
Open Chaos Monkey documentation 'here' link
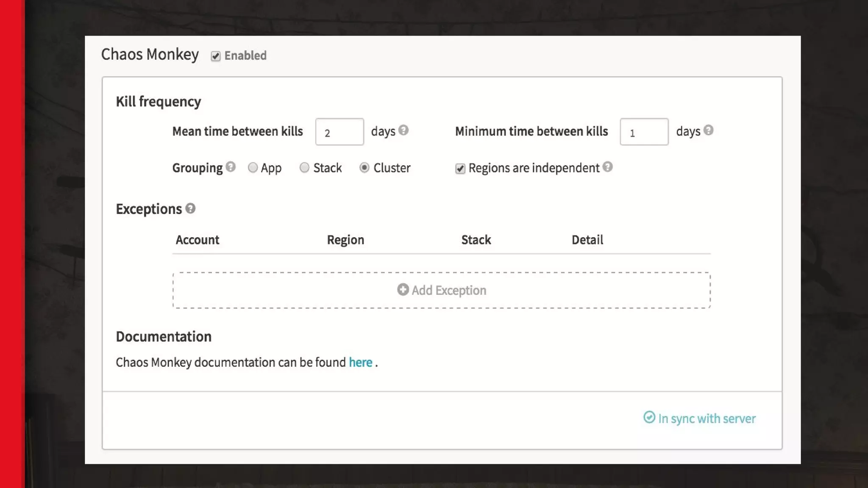360,363
